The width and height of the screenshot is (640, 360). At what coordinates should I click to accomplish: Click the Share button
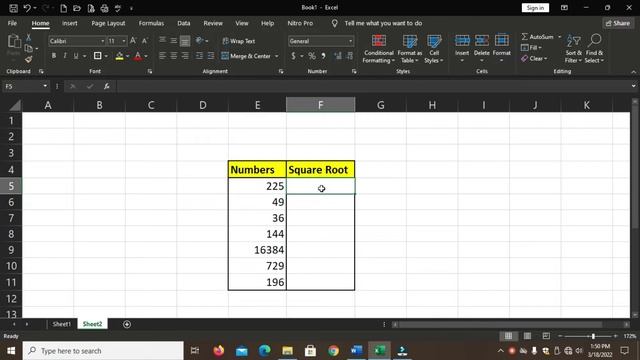point(618,23)
